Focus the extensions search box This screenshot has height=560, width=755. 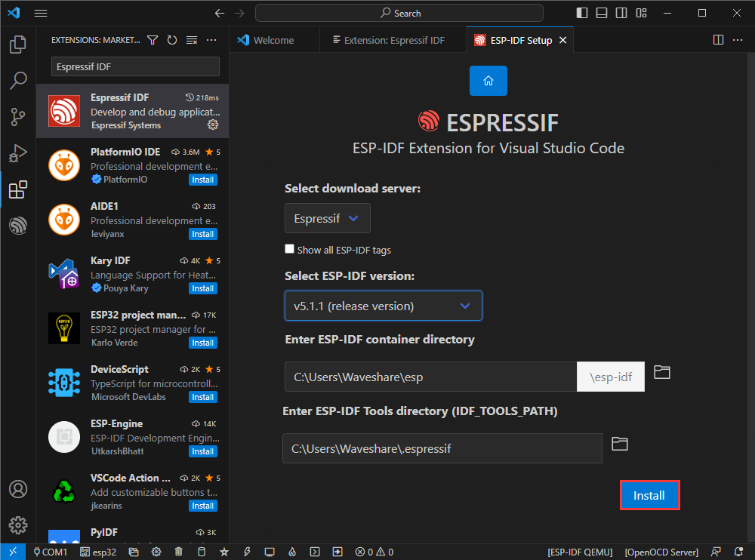click(135, 66)
